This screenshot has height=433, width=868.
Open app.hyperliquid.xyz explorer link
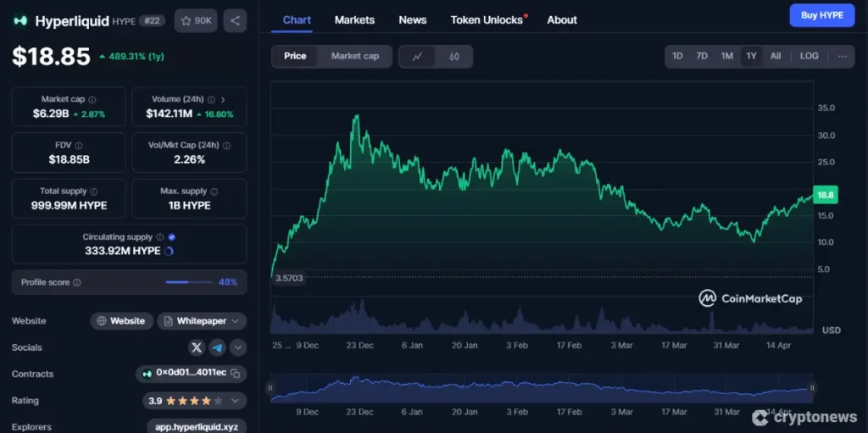(x=197, y=427)
